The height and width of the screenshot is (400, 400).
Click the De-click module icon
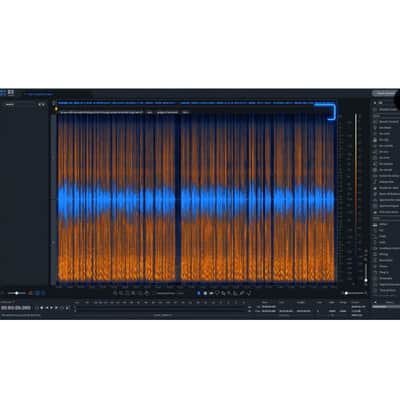(x=375, y=134)
